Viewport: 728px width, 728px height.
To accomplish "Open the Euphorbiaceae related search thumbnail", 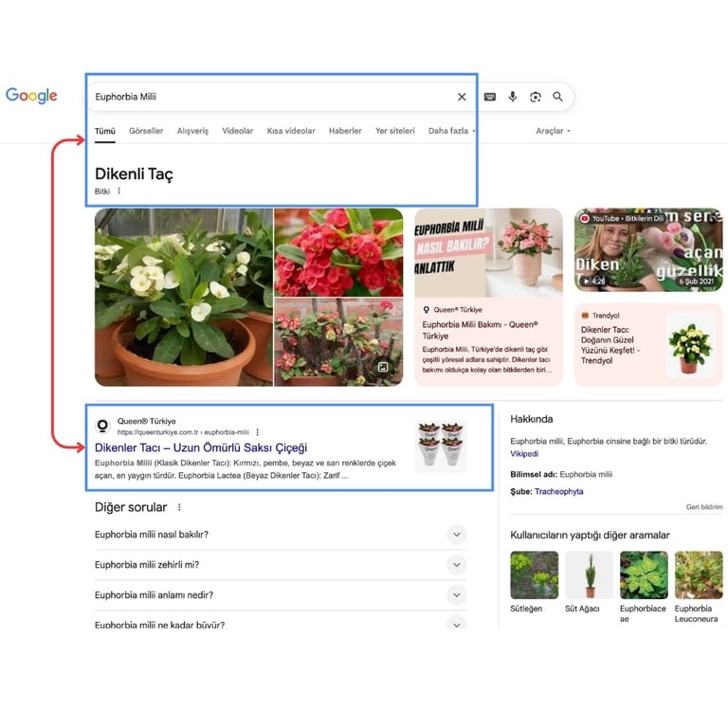I will [644, 575].
